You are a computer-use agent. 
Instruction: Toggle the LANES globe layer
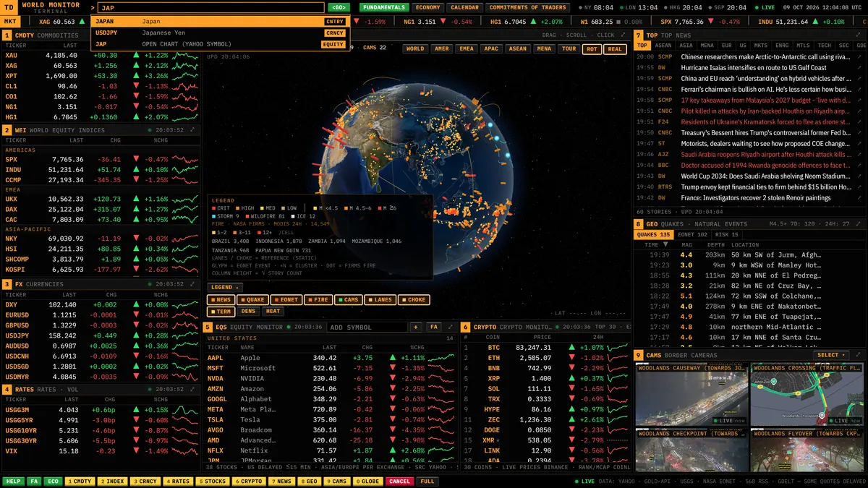[380, 300]
